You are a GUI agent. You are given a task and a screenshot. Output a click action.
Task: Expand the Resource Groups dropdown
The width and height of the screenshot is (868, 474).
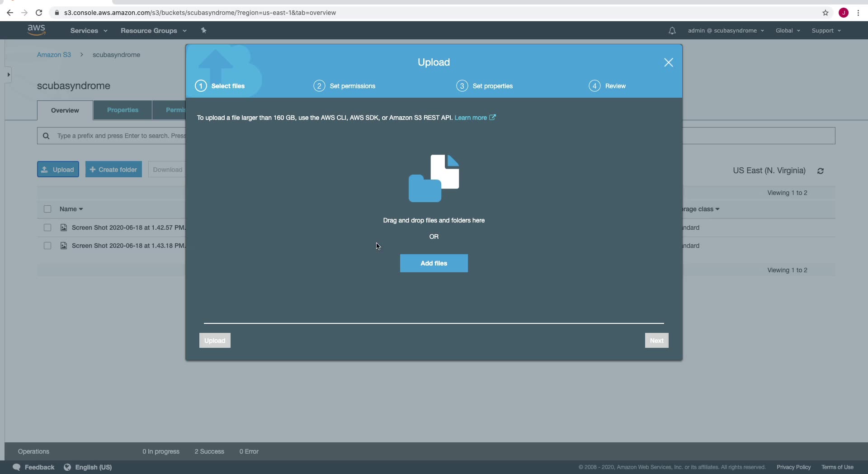(x=153, y=31)
